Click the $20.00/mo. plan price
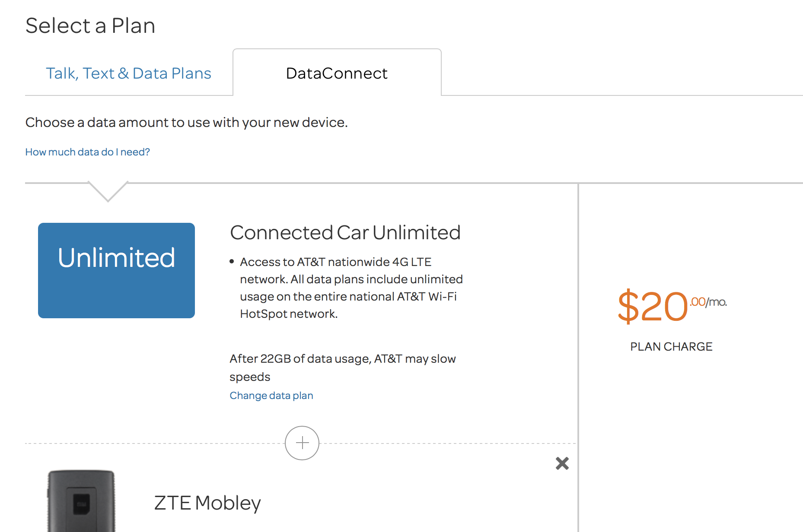803x532 pixels. [x=672, y=306]
